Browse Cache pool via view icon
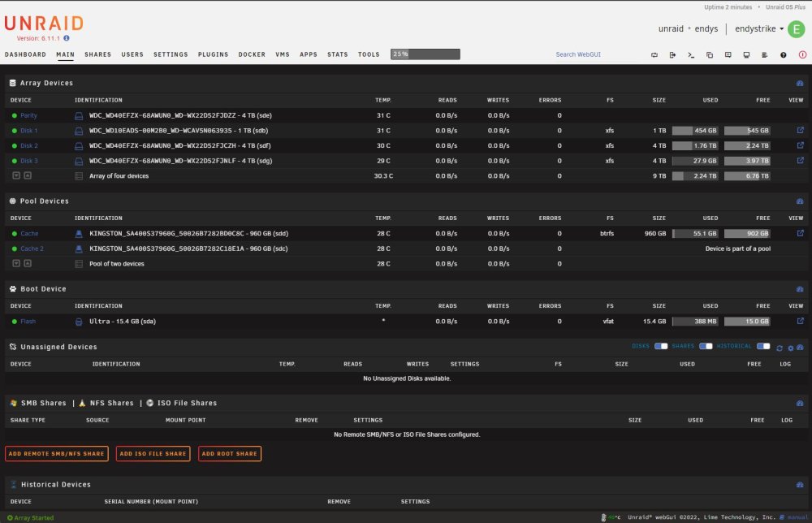 pos(800,233)
